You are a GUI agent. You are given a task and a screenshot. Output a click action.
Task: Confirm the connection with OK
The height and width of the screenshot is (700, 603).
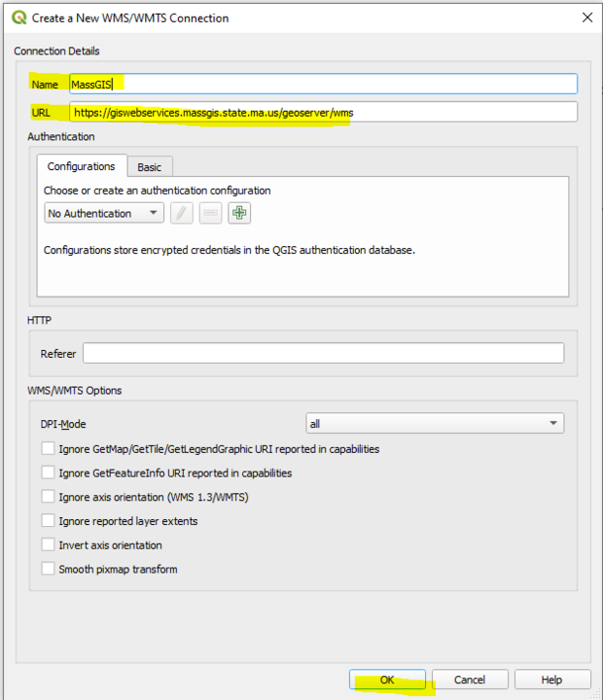(387, 680)
